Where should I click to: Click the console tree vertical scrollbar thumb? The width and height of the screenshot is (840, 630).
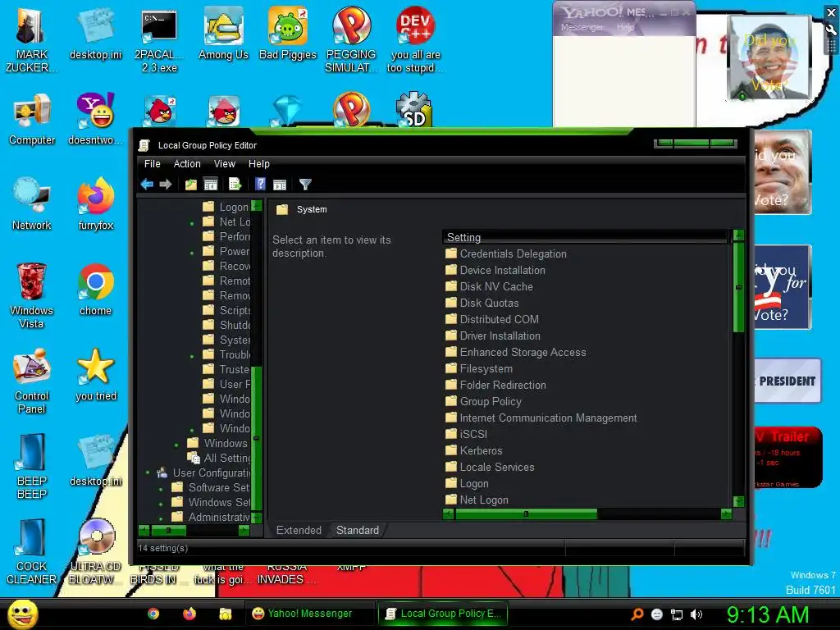point(256,438)
